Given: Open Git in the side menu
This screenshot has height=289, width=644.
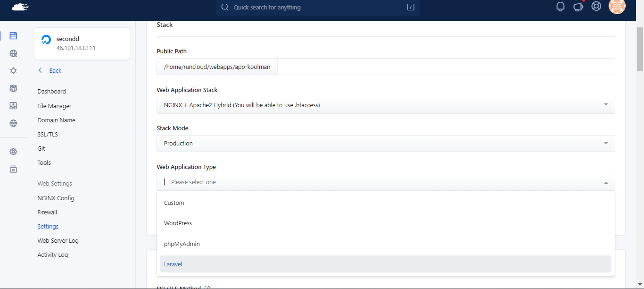Looking at the screenshot, I should click(41, 149).
